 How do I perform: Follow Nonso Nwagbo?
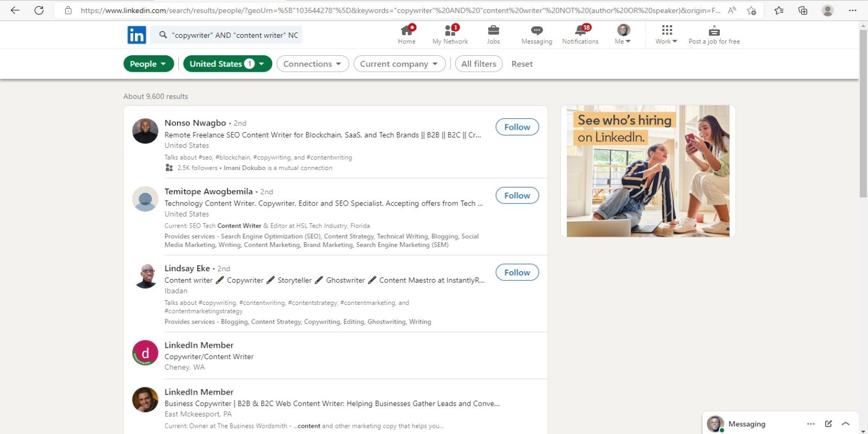tap(517, 127)
